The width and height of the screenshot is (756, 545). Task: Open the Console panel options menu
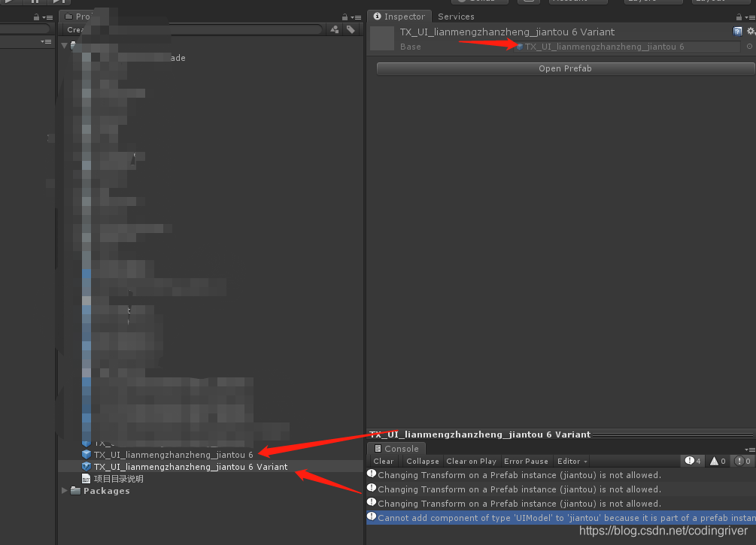(x=750, y=450)
